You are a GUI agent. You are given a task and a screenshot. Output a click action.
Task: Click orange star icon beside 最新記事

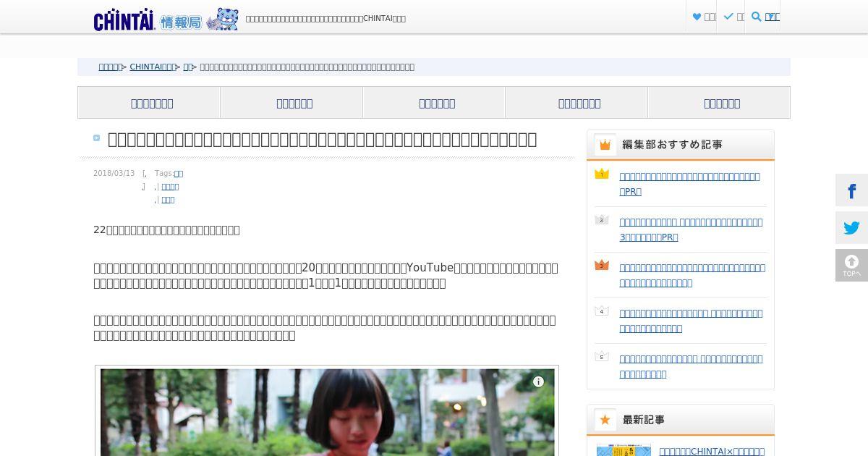click(605, 420)
